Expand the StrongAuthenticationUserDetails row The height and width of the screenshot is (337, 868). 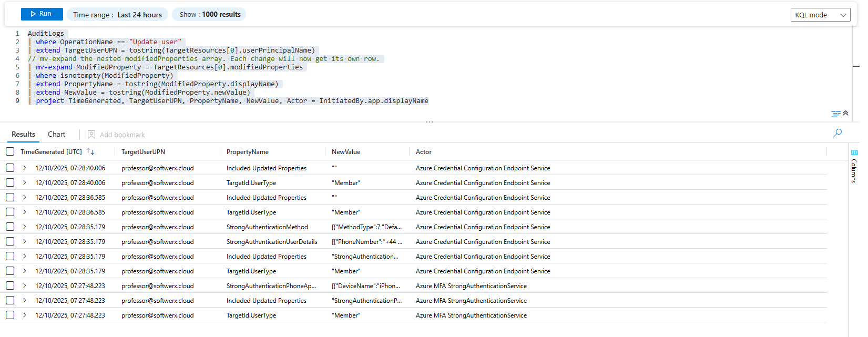[x=24, y=241]
